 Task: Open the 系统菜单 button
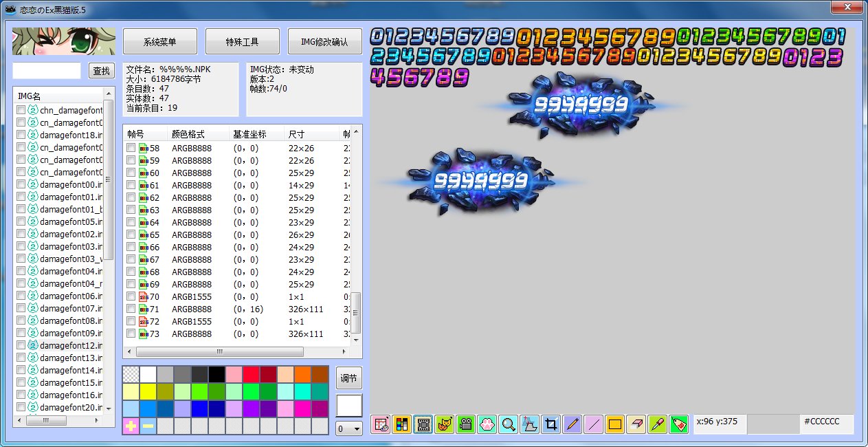point(160,41)
